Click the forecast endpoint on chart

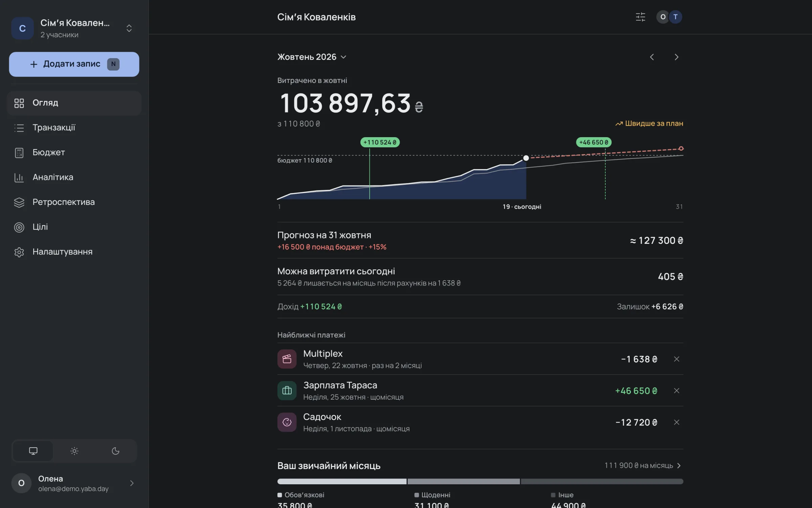pos(681,149)
